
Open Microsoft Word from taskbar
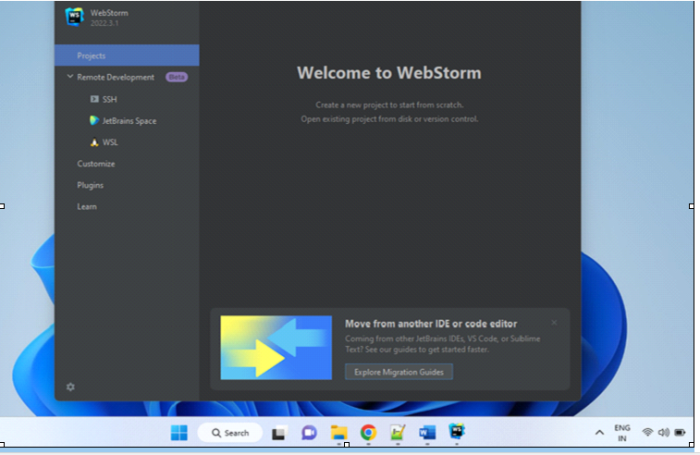click(x=427, y=432)
